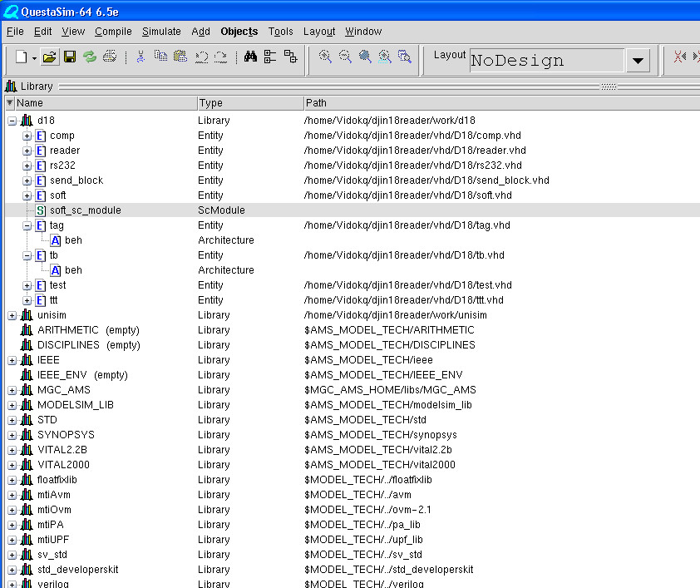The image size is (700, 588).
Task: Click the column filter triangle beside Name
Action: coord(10,103)
